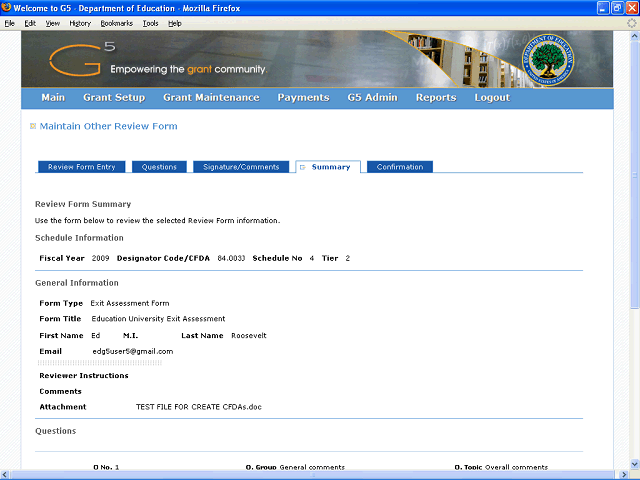Click 'Exit Assessment Form' form type value
This screenshot has width=640, height=480.
130,303
